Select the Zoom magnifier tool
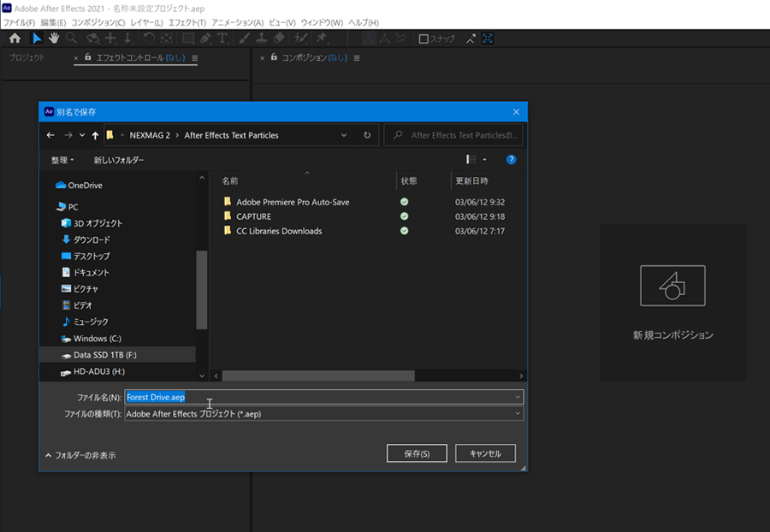This screenshot has width=770, height=532. pyautogui.click(x=71, y=38)
